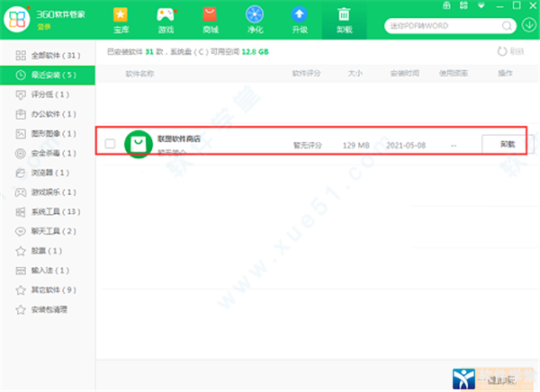Screen dimensions: 540x392
Task: Open the download manager arrow icon
Action: pos(529,25)
